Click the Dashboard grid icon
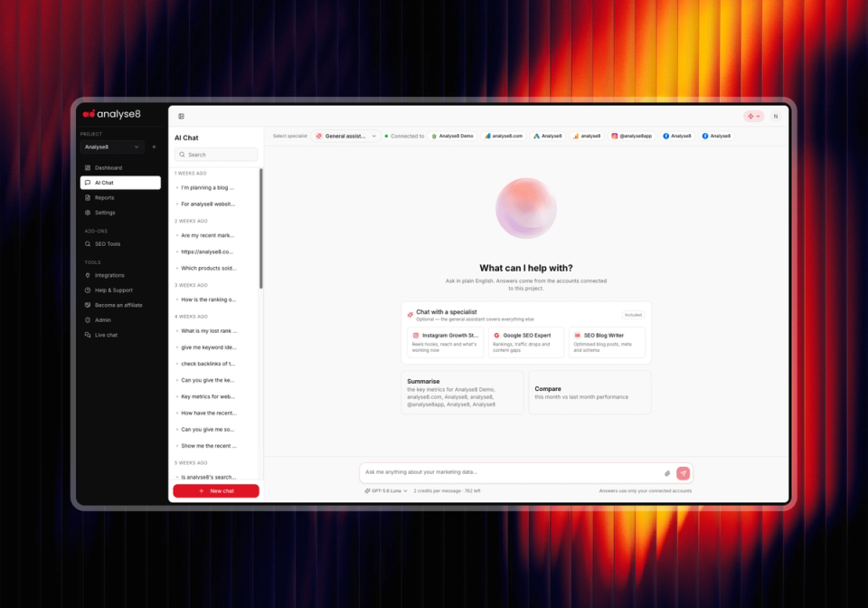Screen dimensions: 868x608 click(x=88, y=167)
